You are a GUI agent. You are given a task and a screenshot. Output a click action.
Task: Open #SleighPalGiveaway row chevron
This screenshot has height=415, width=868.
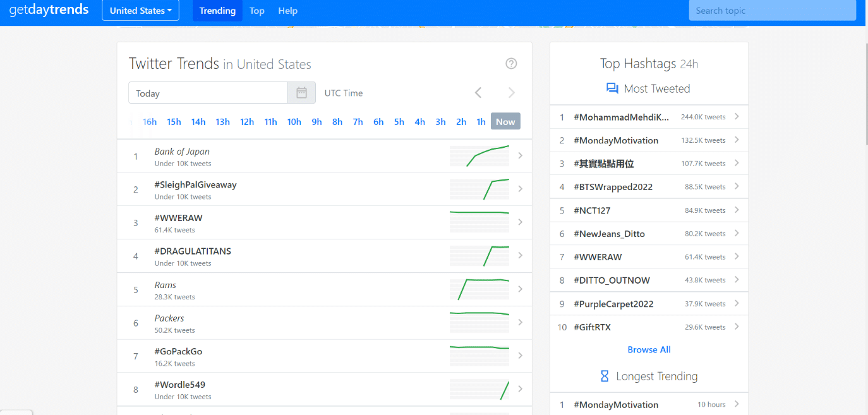point(521,189)
